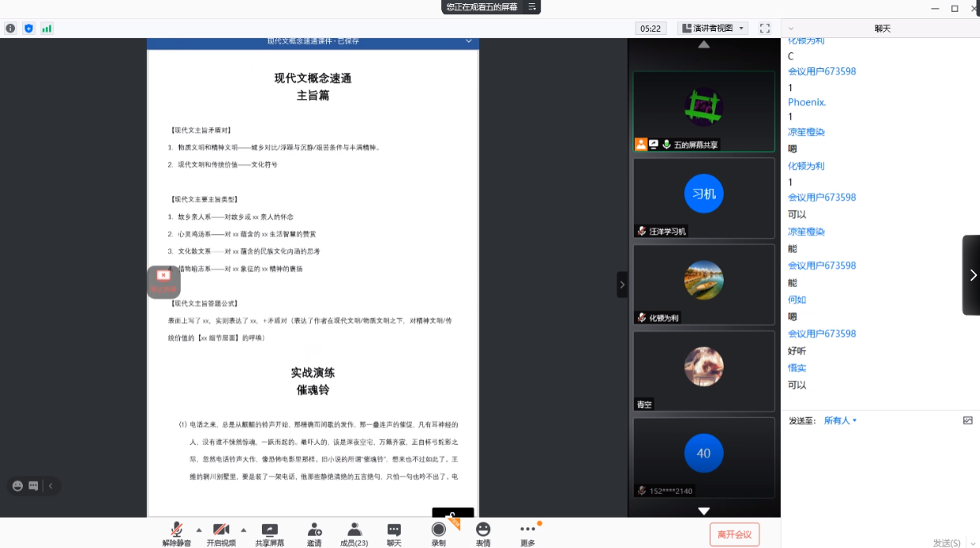
Task: Open the speaker view layout dropdown
Action: point(712,28)
